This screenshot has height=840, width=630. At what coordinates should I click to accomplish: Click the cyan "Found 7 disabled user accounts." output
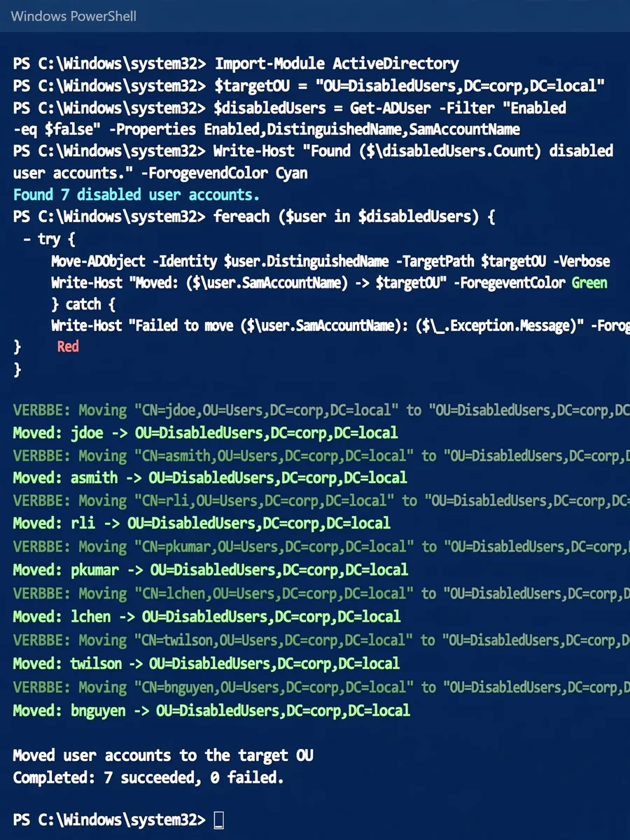136,195
